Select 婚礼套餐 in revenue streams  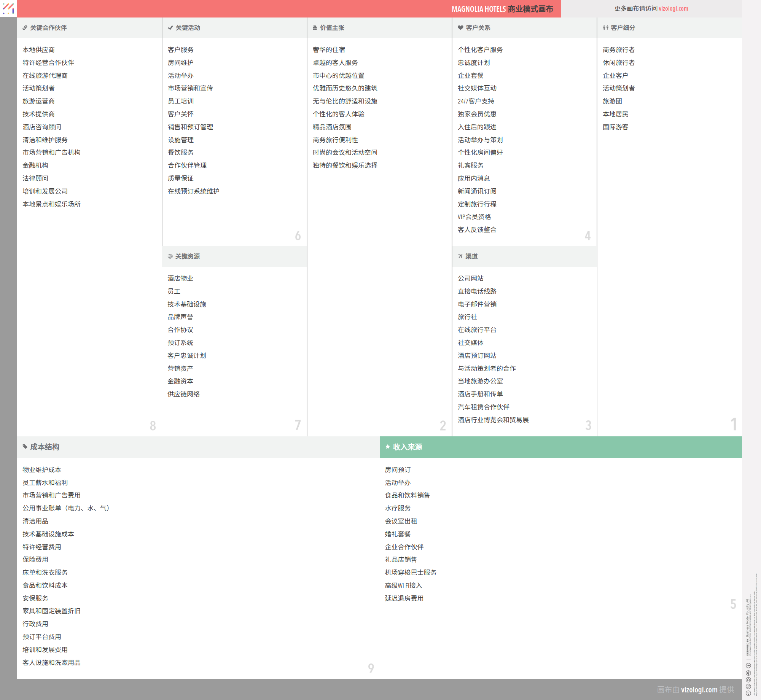point(398,534)
